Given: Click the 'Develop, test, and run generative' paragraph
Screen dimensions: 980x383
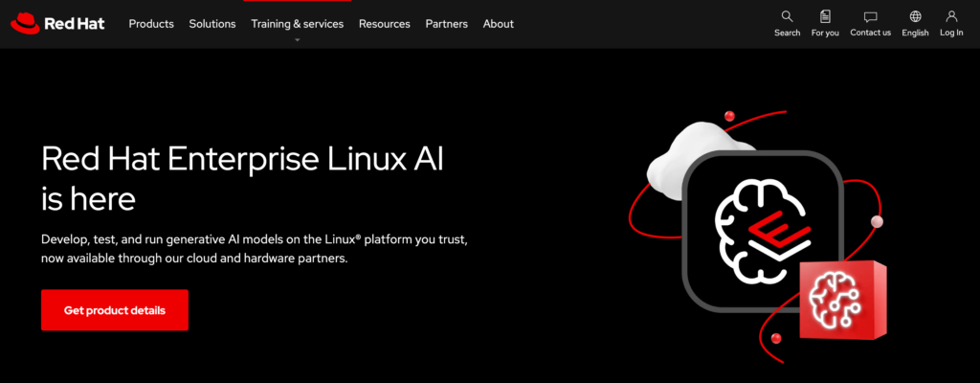Looking at the screenshot, I should [x=255, y=248].
